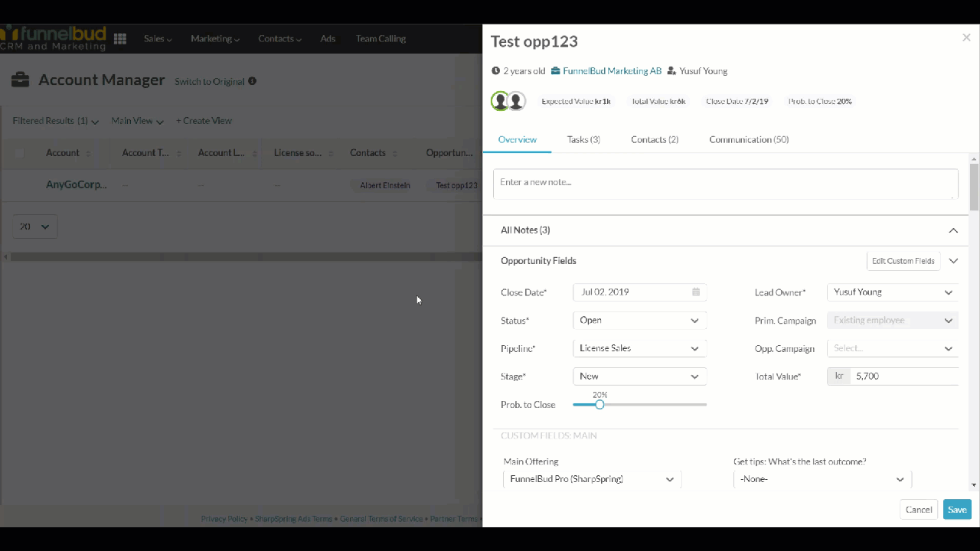Click the Prob. to Close slider handle
Screen dimensions: 980x551
coord(599,405)
